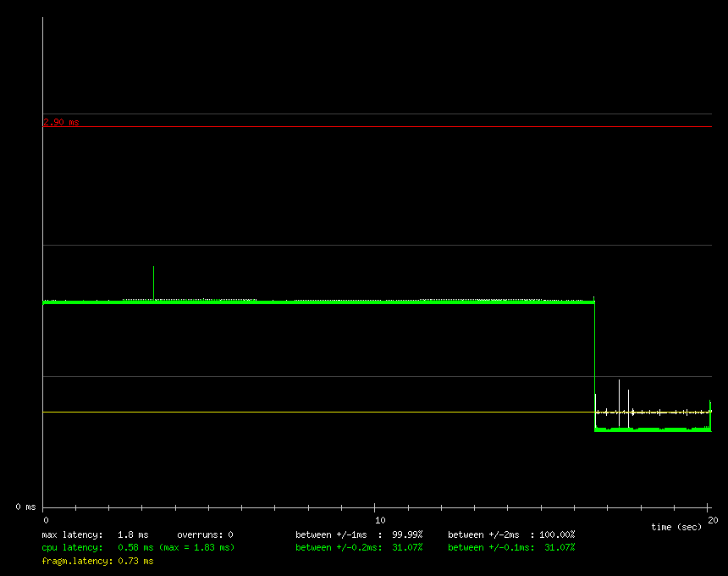Click the 0 second x-axis tick label

[46, 520]
